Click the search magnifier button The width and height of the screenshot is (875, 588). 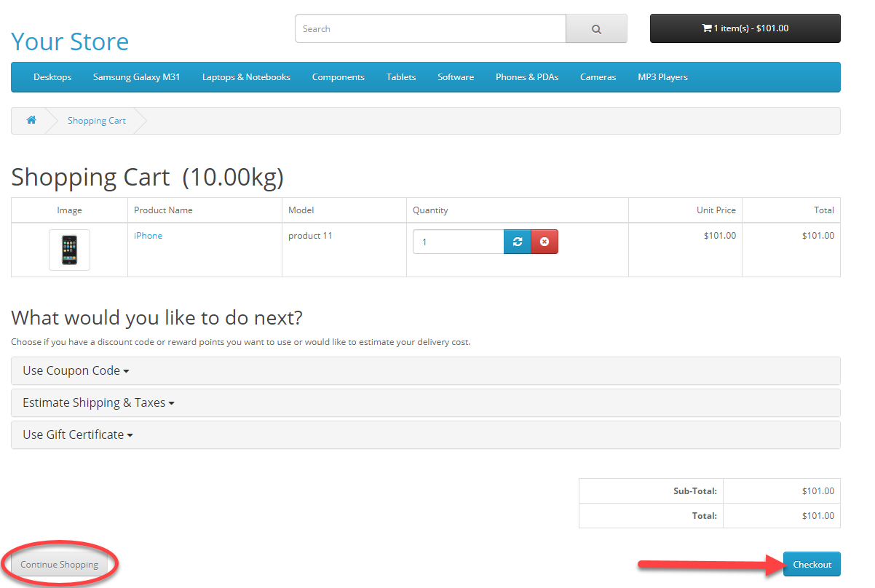pos(596,29)
